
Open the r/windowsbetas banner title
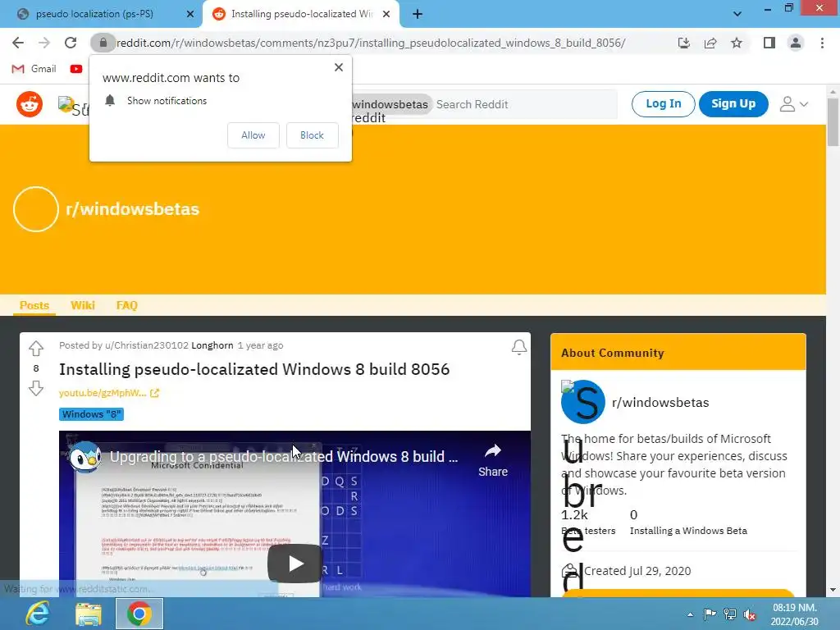tap(132, 209)
